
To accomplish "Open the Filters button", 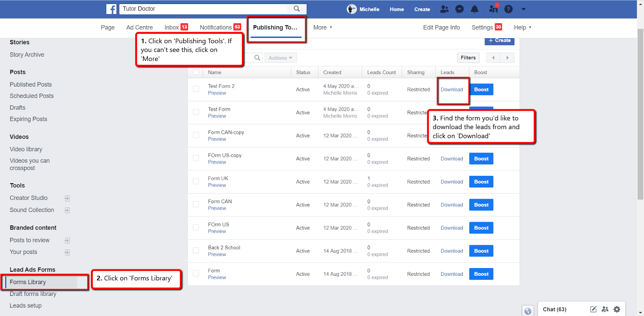I will (x=468, y=58).
